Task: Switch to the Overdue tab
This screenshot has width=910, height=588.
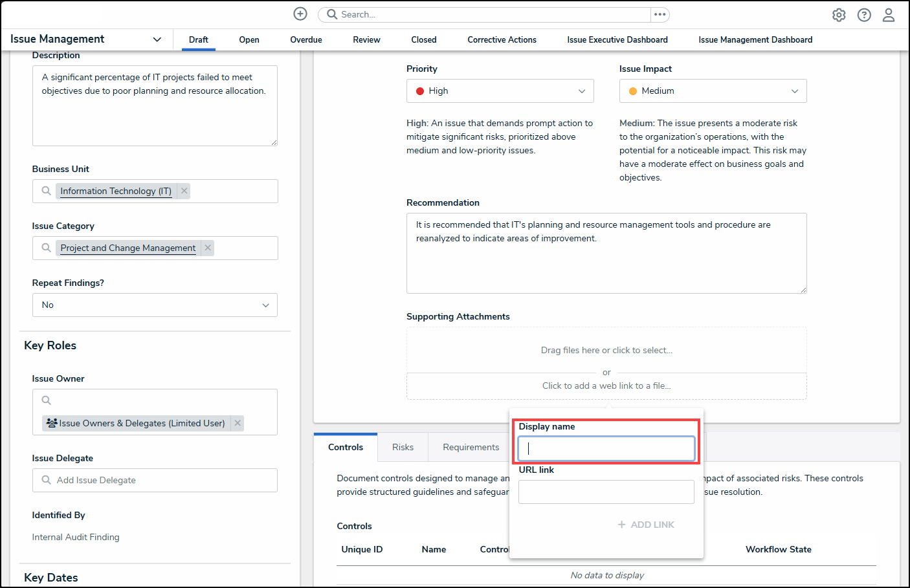Action: click(x=306, y=40)
